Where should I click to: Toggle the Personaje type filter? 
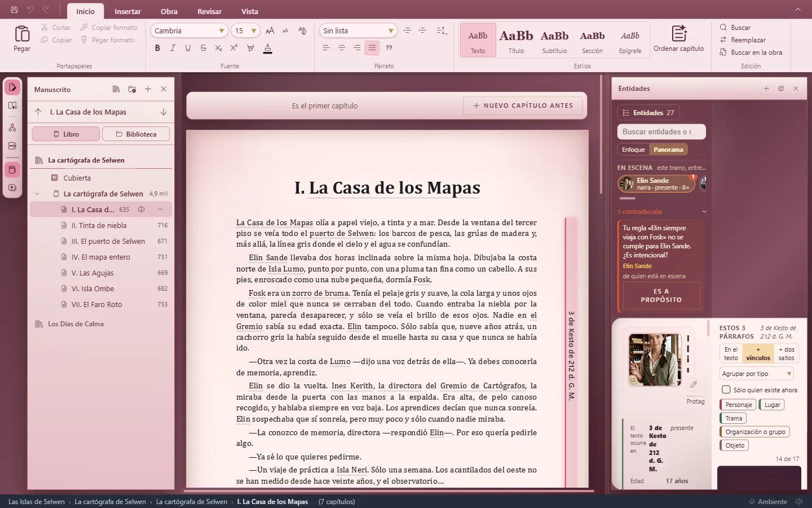tap(739, 405)
